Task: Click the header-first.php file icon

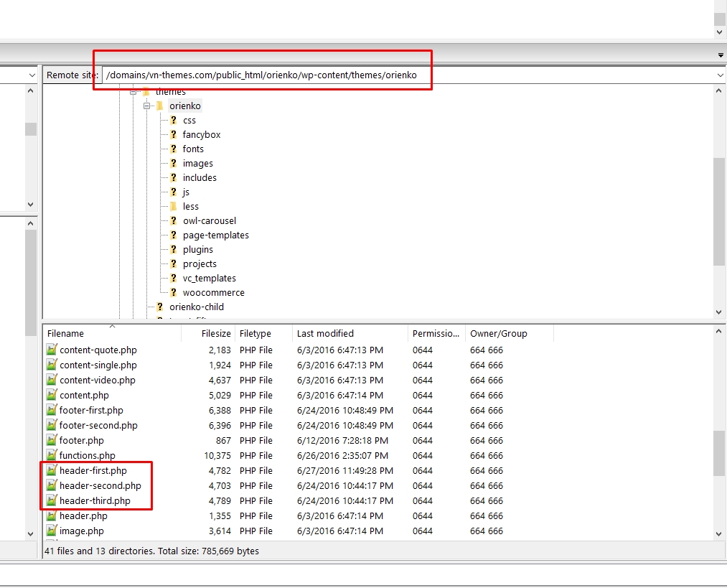Action: coord(51,471)
